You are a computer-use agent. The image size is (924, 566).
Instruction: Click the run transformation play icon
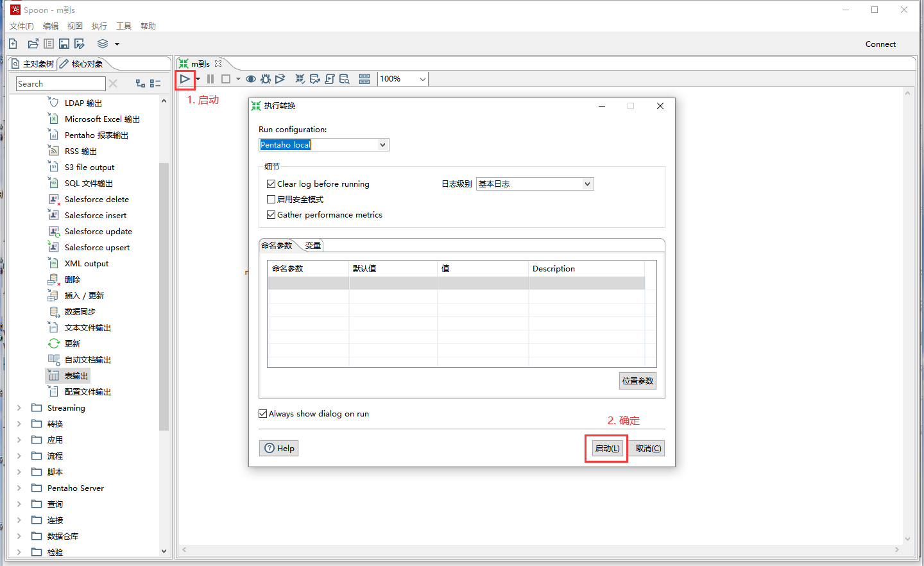click(x=185, y=79)
